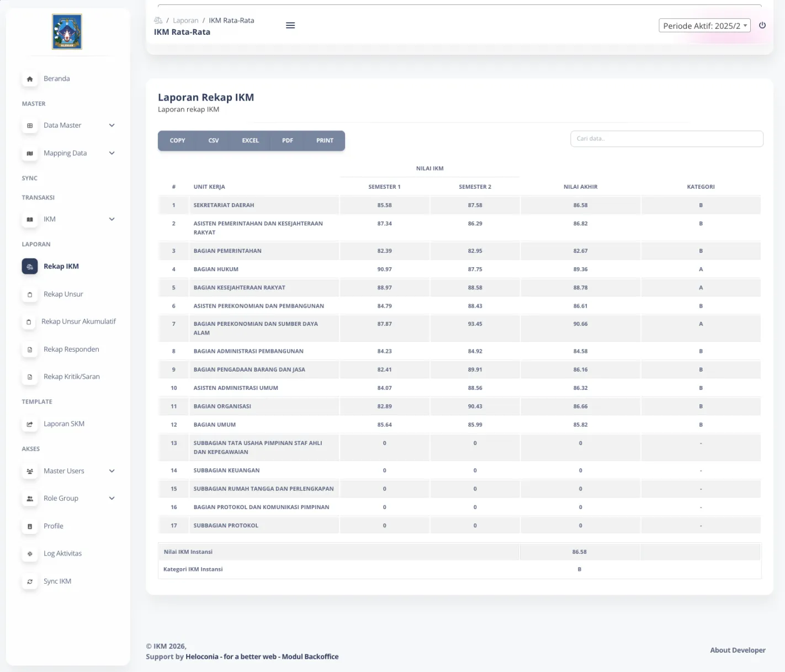Image resolution: width=785 pixels, height=672 pixels.
Task: Click the Beranda home icon
Action: (30, 79)
